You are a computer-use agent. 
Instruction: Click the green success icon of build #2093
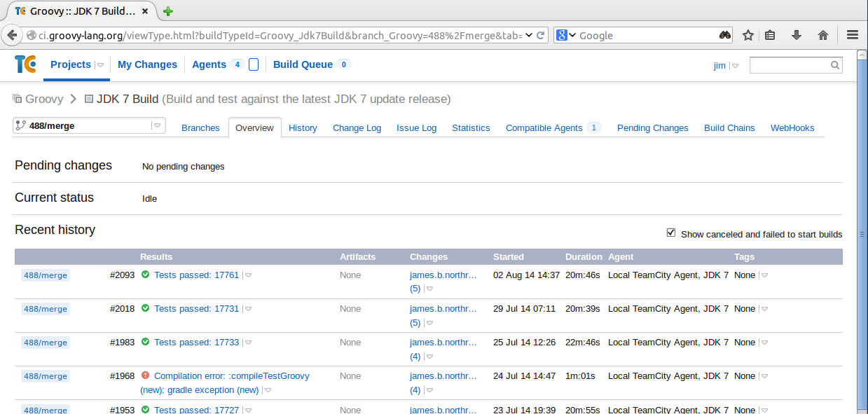click(146, 275)
